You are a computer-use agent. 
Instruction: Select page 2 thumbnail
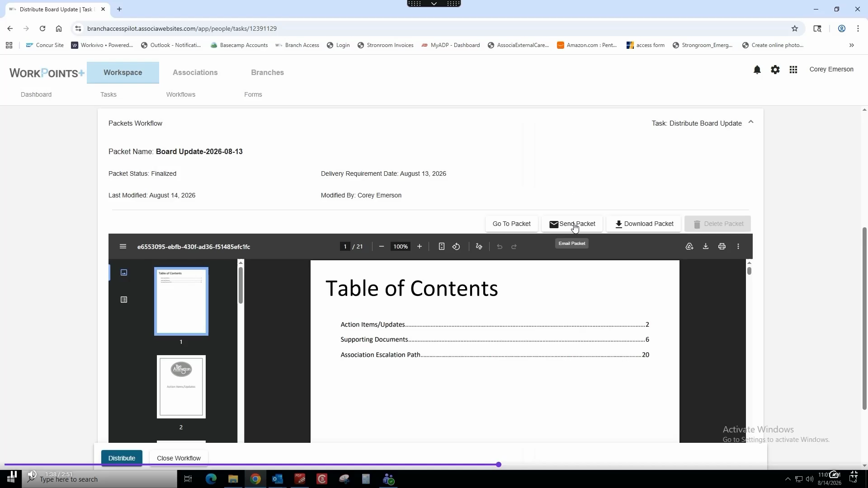tap(181, 387)
